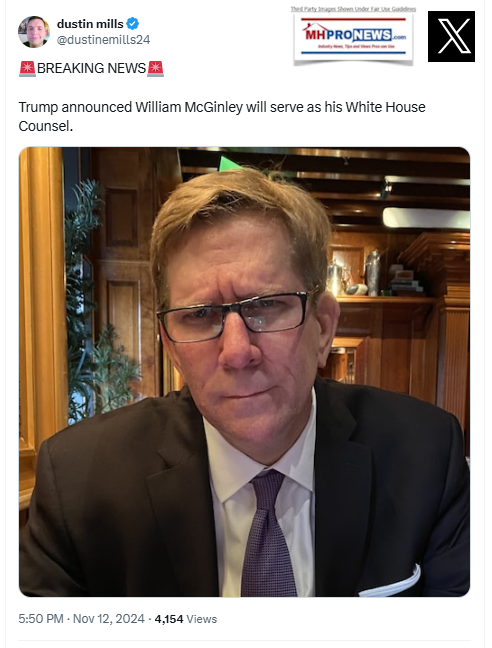Click the siren emoji after BREAKING NEWS
This screenshot has height=648, width=492.
(x=155, y=68)
